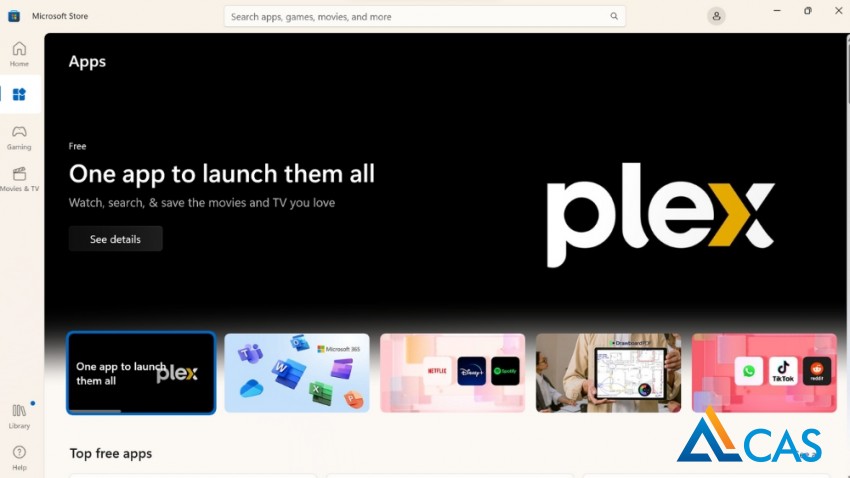Select the Drawboard PDF carousel thumbnail
The width and height of the screenshot is (850, 478).
pyautogui.click(x=608, y=373)
